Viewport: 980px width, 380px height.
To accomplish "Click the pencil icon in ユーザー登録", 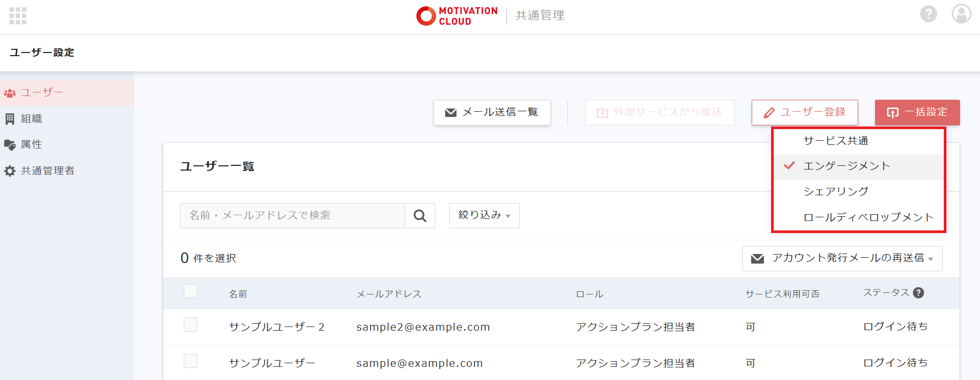I will click(x=770, y=113).
